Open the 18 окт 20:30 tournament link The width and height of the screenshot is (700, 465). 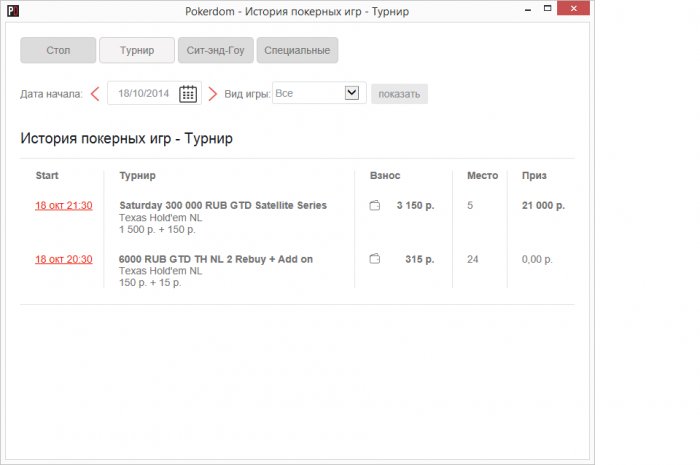pos(64,259)
